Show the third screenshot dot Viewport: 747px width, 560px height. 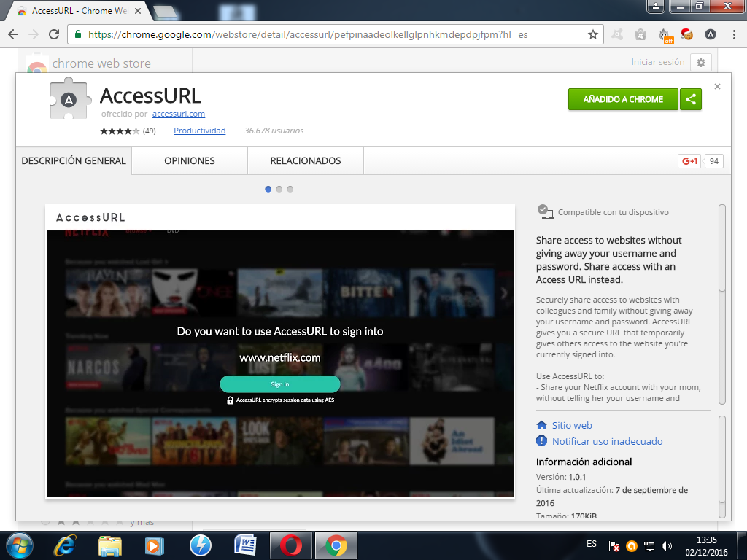tap(290, 189)
